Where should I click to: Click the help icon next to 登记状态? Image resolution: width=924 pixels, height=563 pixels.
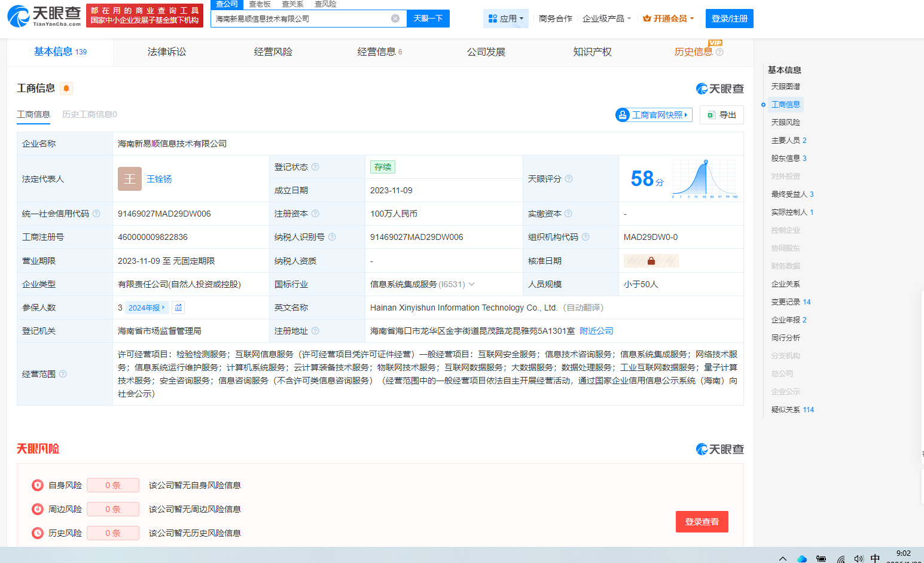(x=315, y=167)
